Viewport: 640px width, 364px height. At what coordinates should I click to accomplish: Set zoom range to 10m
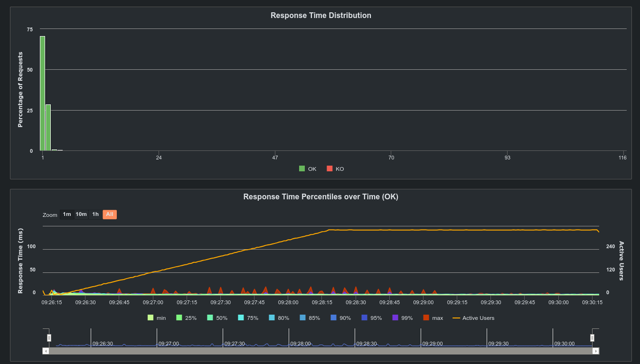81,215
